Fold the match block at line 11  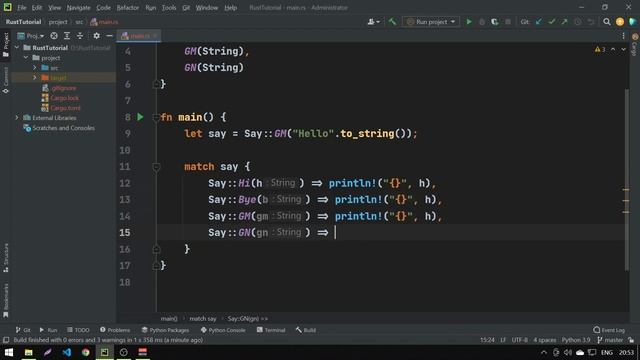(156, 167)
